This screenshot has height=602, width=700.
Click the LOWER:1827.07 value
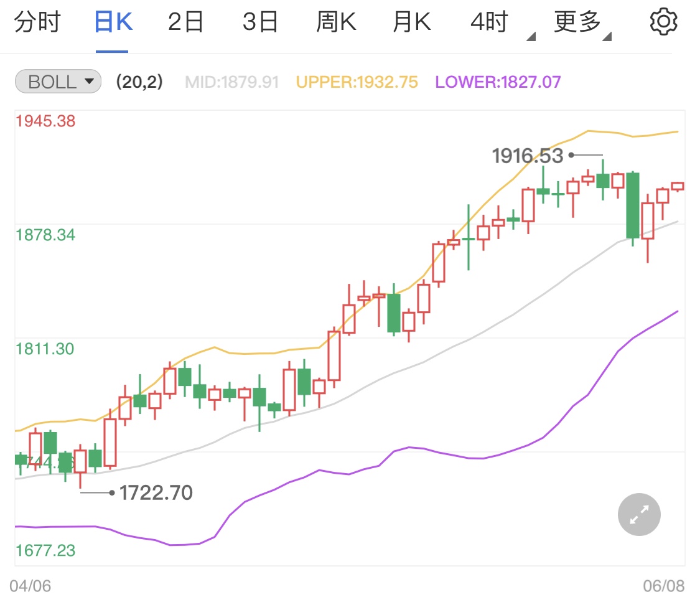click(498, 82)
